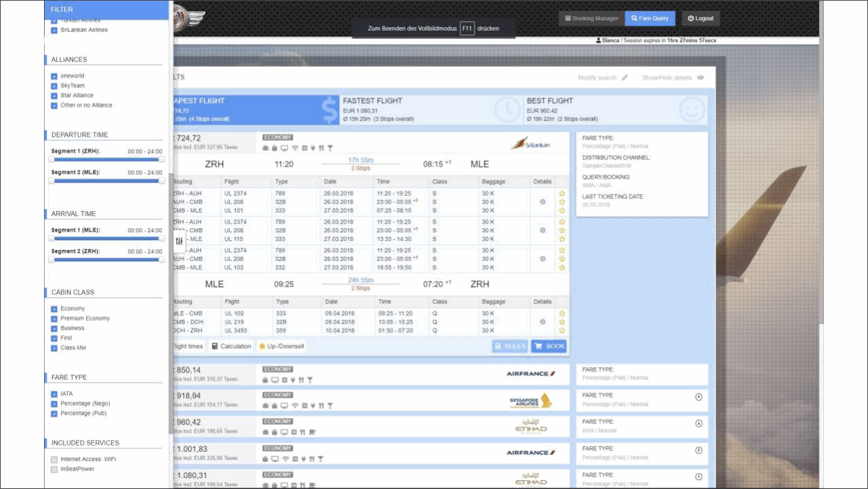
Task: Toggle details with the Show/Hide eye icon
Action: (701, 78)
